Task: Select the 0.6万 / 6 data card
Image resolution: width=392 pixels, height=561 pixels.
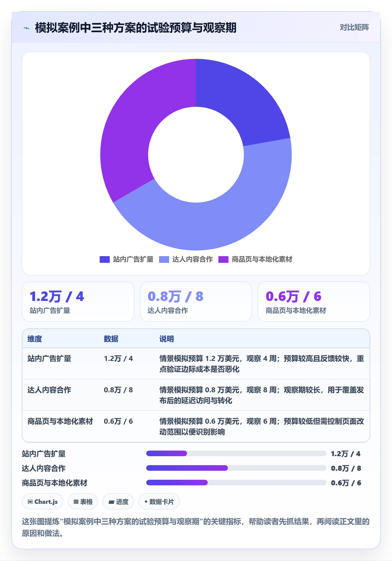Action: [314, 302]
